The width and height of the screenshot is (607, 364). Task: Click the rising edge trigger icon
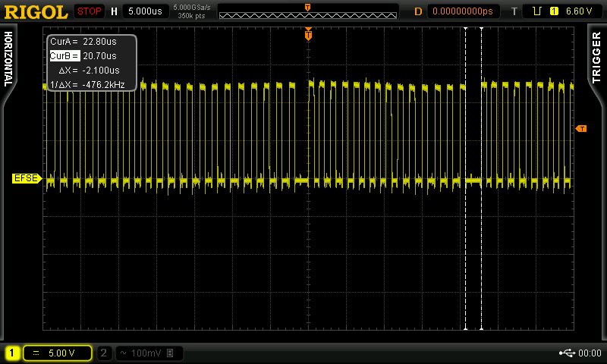pyautogui.click(x=536, y=11)
